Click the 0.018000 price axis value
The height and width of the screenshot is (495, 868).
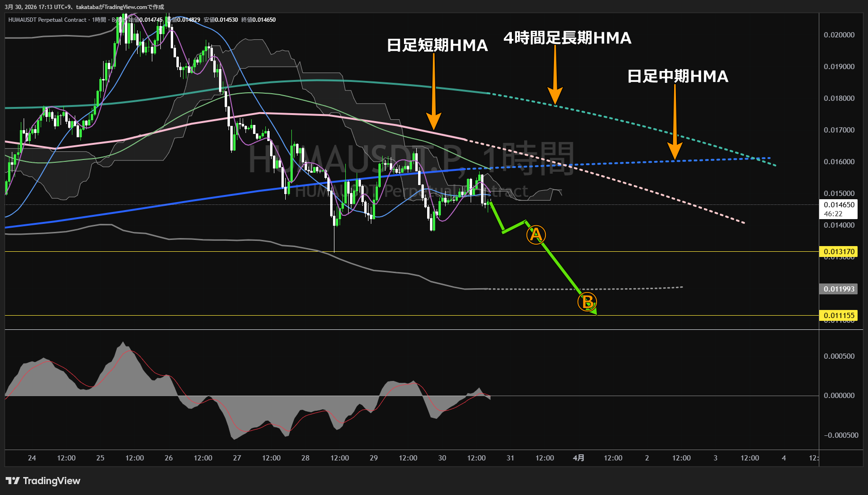[839, 98]
